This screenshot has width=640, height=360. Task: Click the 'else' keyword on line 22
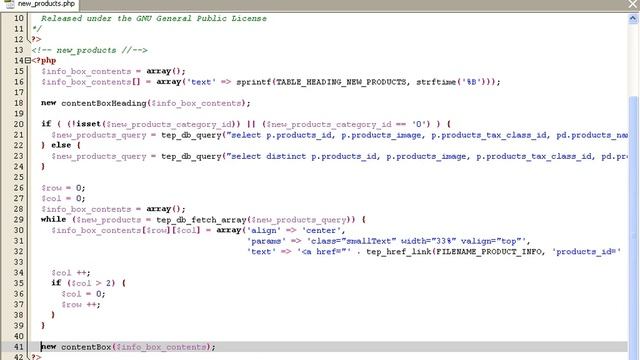[x=61, y=145]
